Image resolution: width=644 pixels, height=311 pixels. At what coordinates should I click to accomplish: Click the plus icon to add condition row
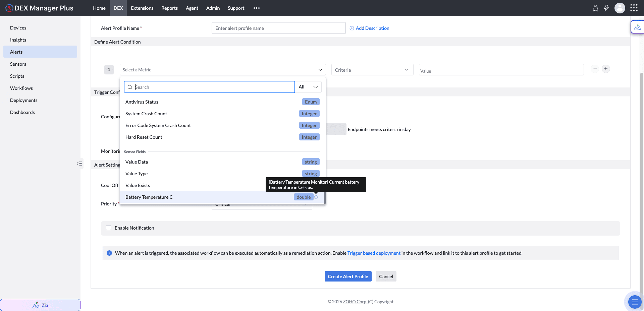(606, 69)
